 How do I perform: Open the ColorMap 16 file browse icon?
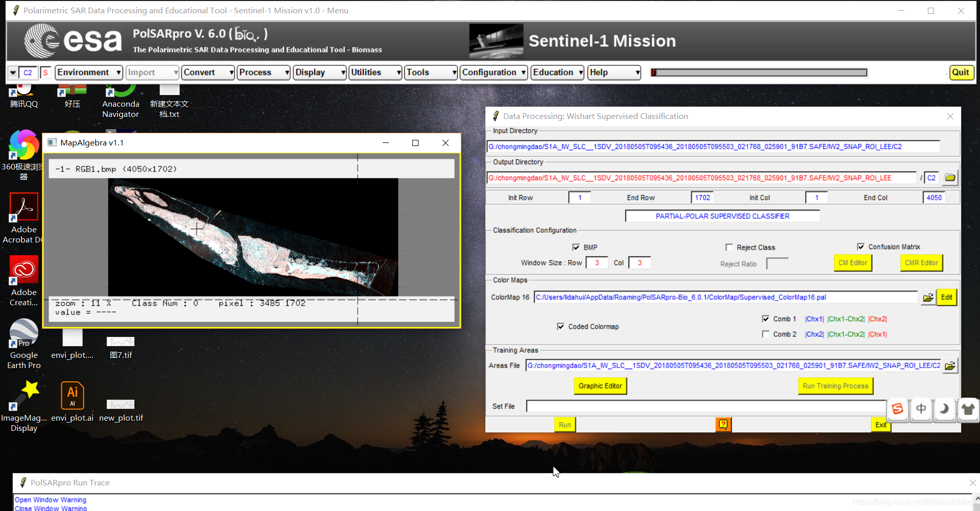pyautogui.click(x=928, y=298)
